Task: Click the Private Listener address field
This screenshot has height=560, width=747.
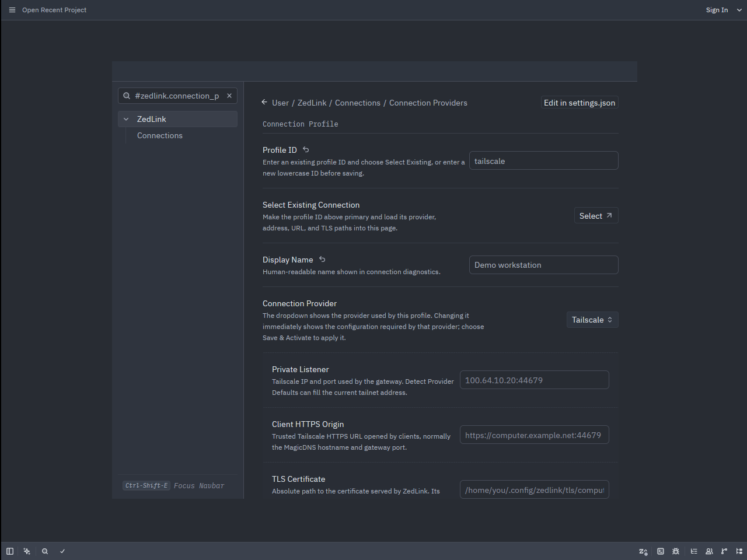Action: [534, 380]
